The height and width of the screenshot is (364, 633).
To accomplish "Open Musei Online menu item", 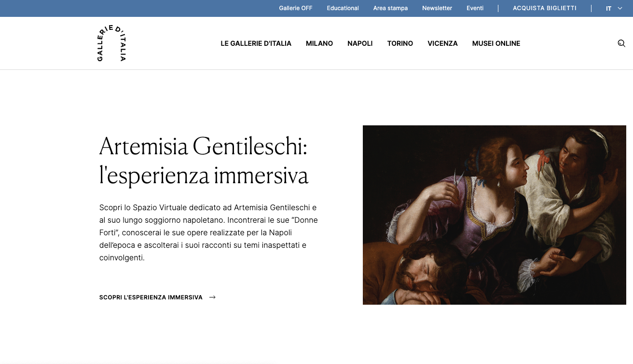I will point(496,43).
